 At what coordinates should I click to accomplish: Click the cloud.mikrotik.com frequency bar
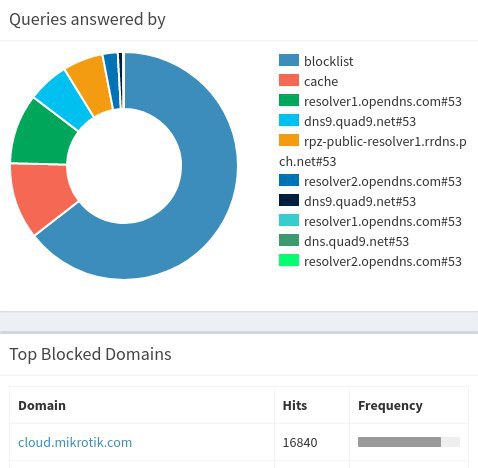tap(409, 442)
